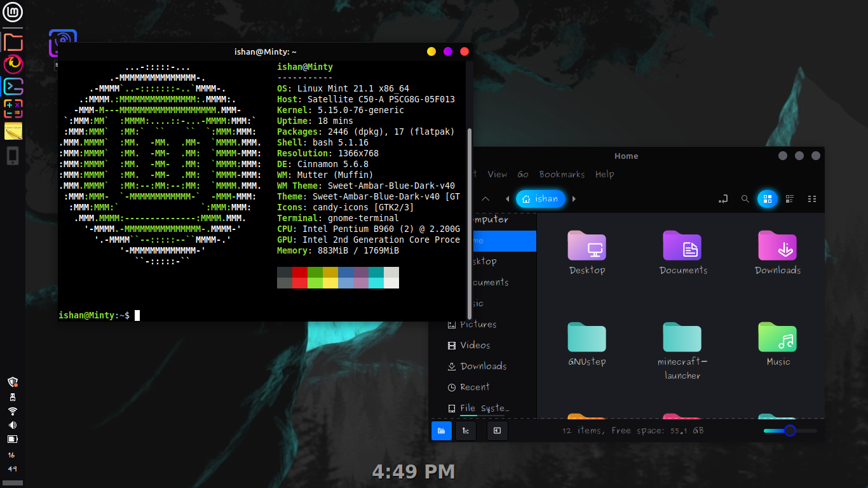Open the calculator from the panel
The image size is (868, 488).
(x=13, y=109)
